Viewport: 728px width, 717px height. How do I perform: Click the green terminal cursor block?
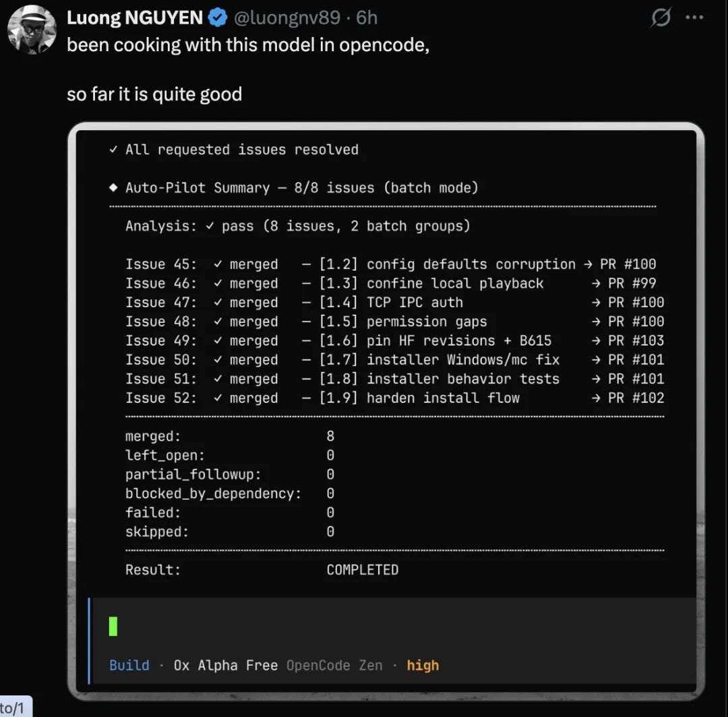113,626
